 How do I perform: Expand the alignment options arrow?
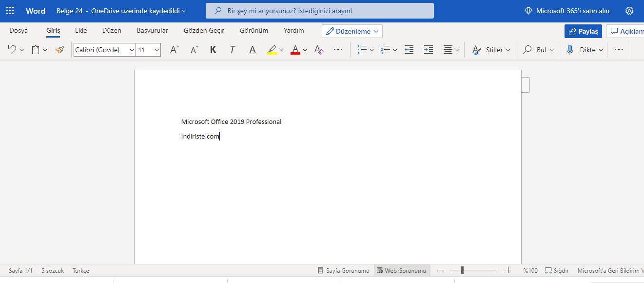click(457, 50)
